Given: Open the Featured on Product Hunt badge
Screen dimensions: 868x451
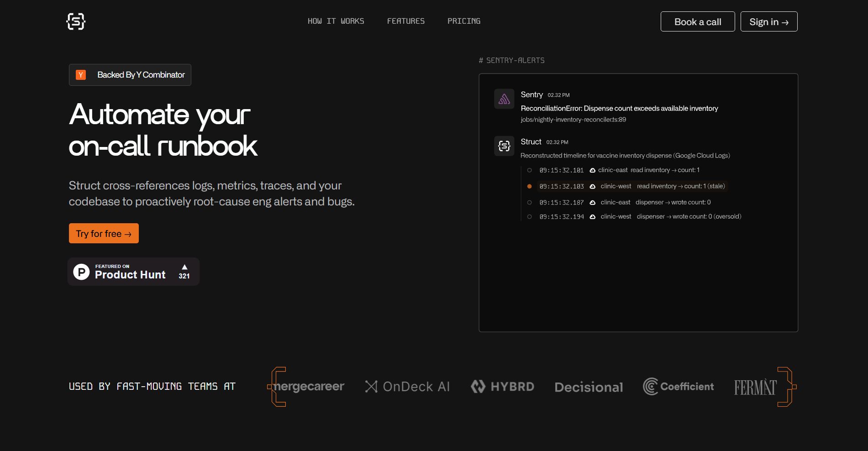Looking at the screenshot, I should pyautogui.click(x=133, y=272).
